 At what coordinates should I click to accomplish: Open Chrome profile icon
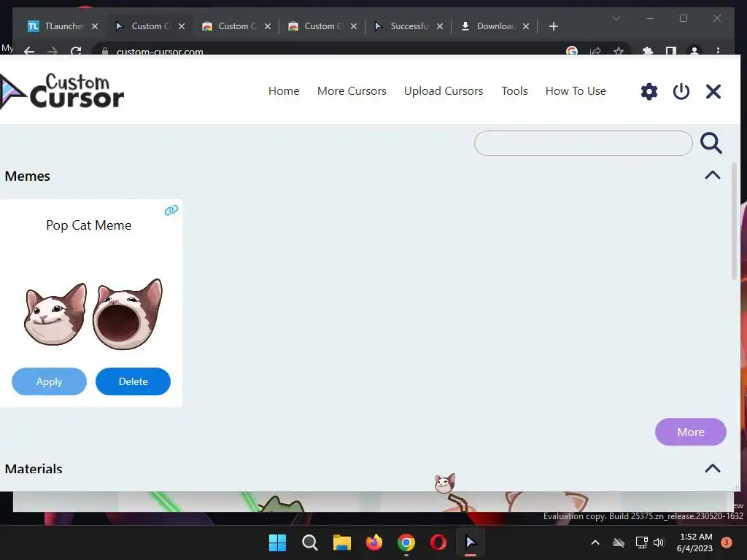(x=694, y=51)
